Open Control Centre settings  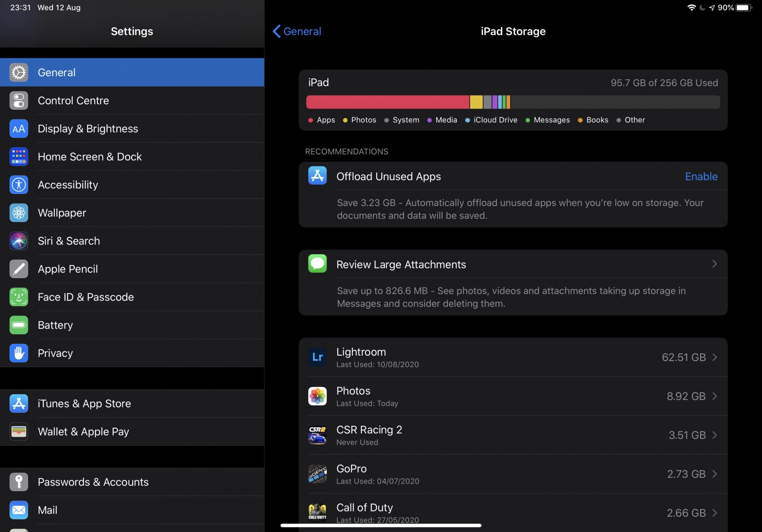tap(132, 101)
